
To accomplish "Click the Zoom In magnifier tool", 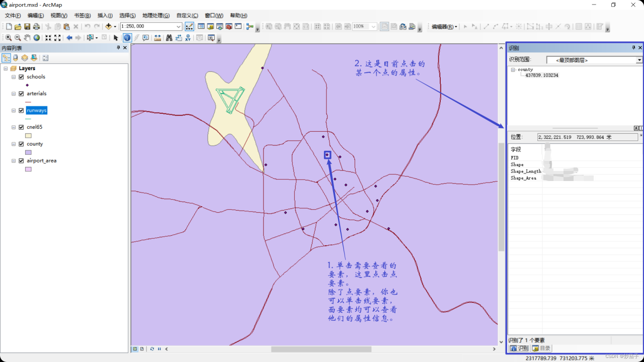I will [9, 38].
